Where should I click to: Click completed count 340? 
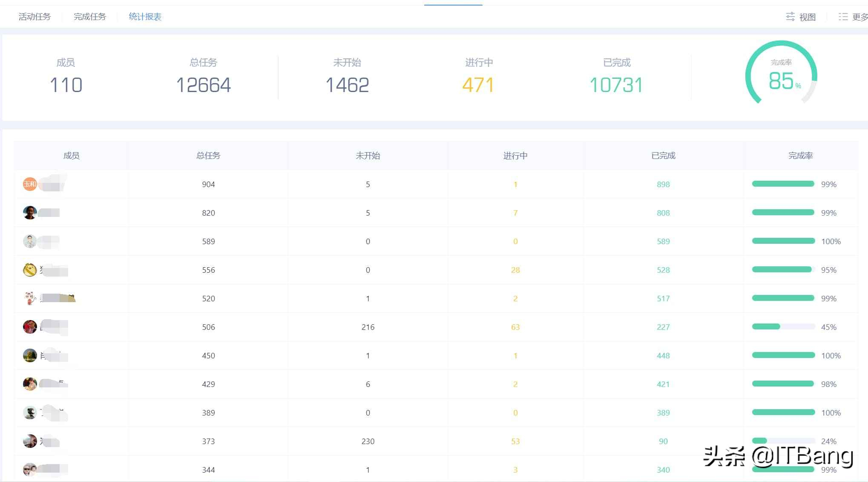[x=663, y=470]
